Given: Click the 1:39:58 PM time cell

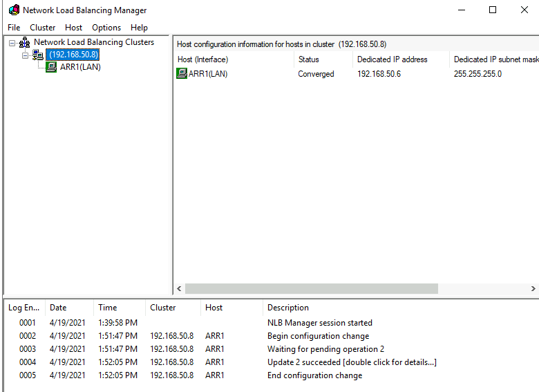Looking at the screenshot, I should pyautogui.click(x=118, y=323).
